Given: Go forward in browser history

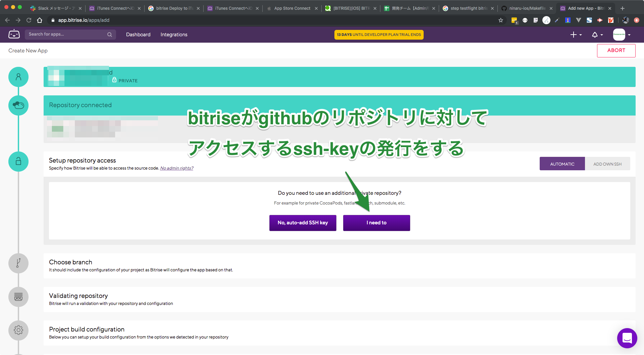Looking at the screenshot, I should pyautogui.click(x=18, y=20).
